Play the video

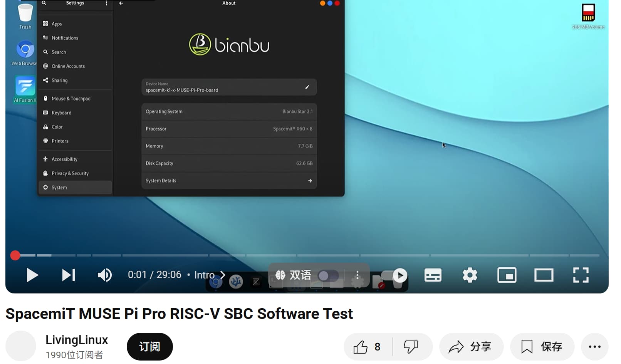point(32,275)
